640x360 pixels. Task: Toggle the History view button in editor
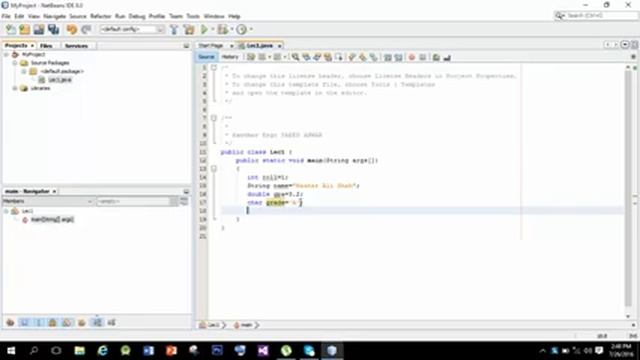(230, 57)
